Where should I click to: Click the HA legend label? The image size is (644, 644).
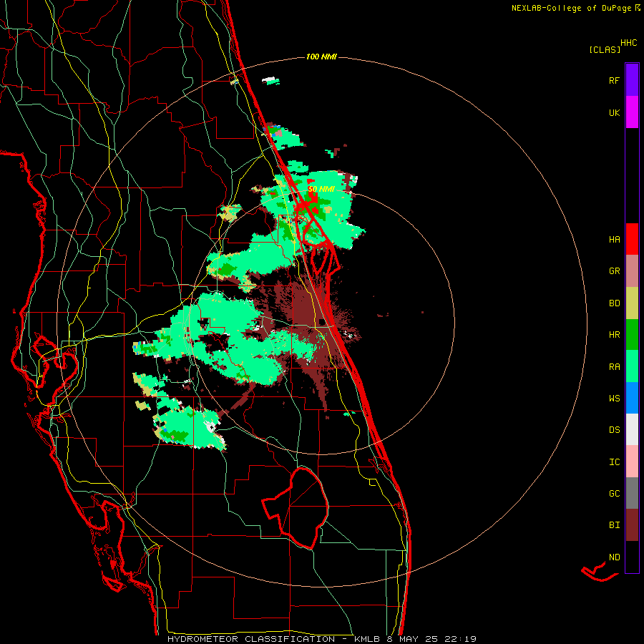[x=615, y=240]
